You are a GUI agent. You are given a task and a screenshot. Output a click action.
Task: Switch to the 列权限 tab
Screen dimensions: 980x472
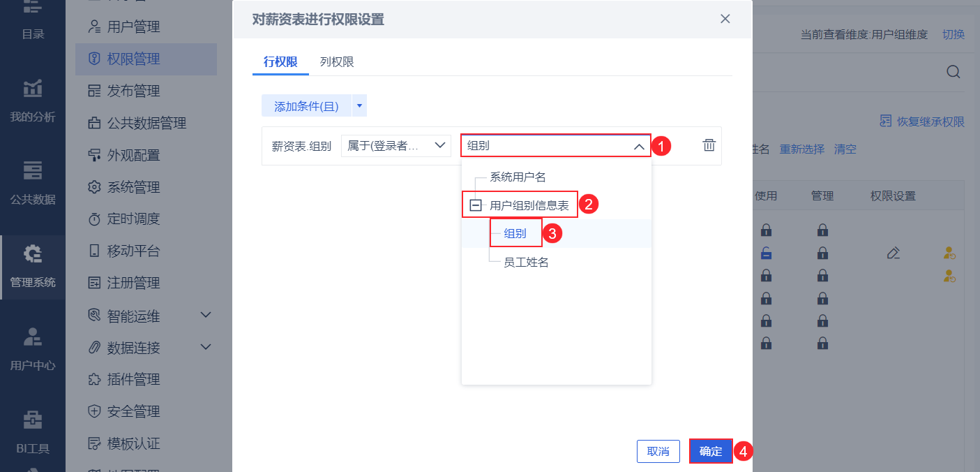coord(337,62)
